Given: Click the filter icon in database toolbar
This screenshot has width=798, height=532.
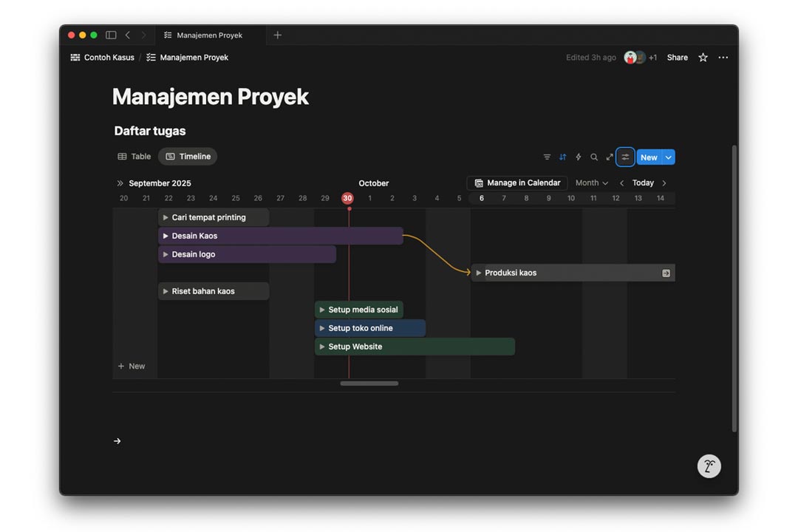Looking at the screenshot, I should pos(547,157).
